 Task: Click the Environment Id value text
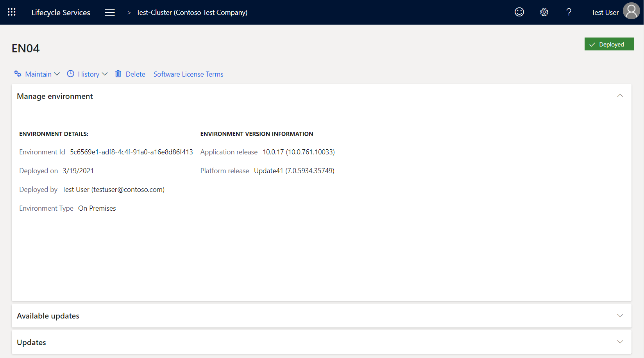click(131, 152)
